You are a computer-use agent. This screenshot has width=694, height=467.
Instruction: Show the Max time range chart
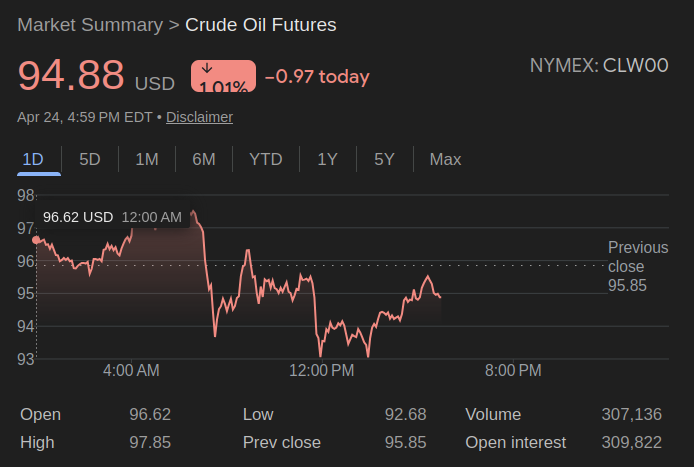[x=445, y=159]
